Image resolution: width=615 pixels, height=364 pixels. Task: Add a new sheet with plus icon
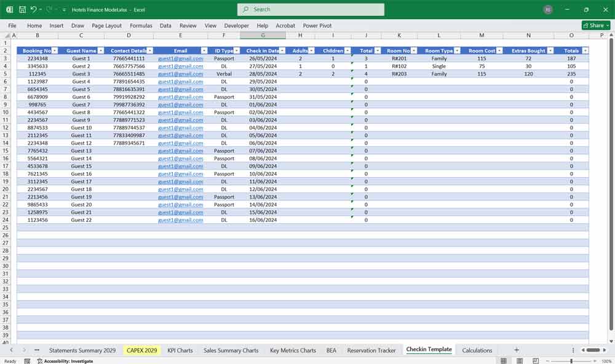pos(517,350)
